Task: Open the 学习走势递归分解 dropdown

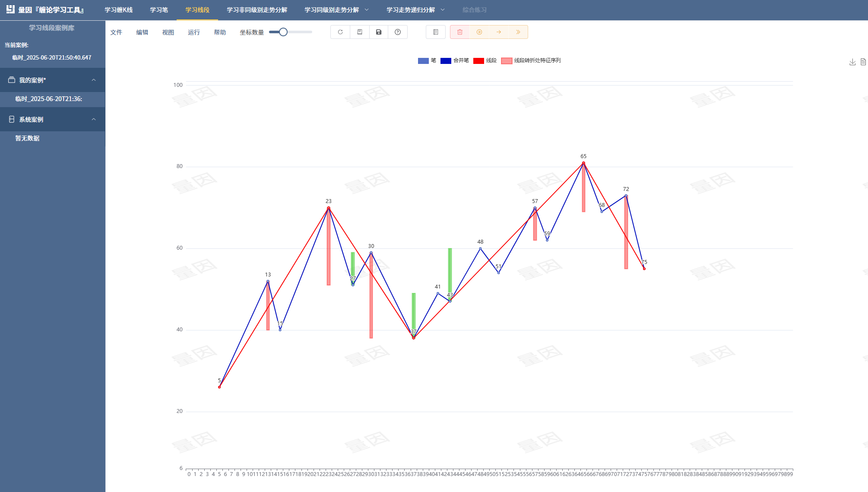Action: pos(415,10)
